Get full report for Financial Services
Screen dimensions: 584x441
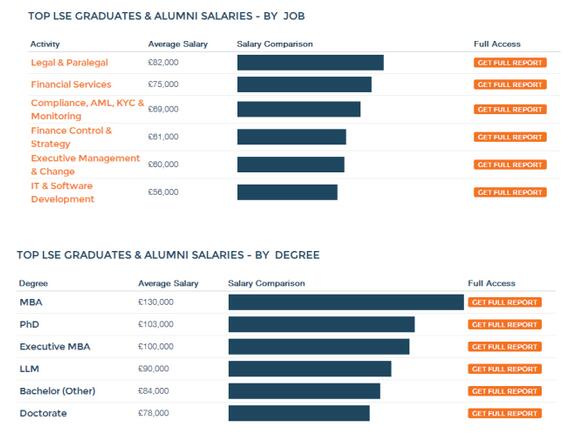[x=510, y=85]
